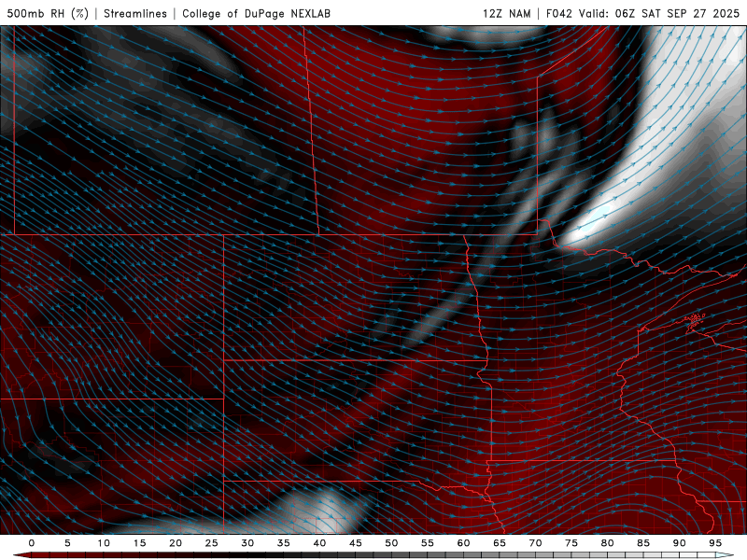Click the "5" label on the color scale
The image size is (747, 560).
point(67,543)
